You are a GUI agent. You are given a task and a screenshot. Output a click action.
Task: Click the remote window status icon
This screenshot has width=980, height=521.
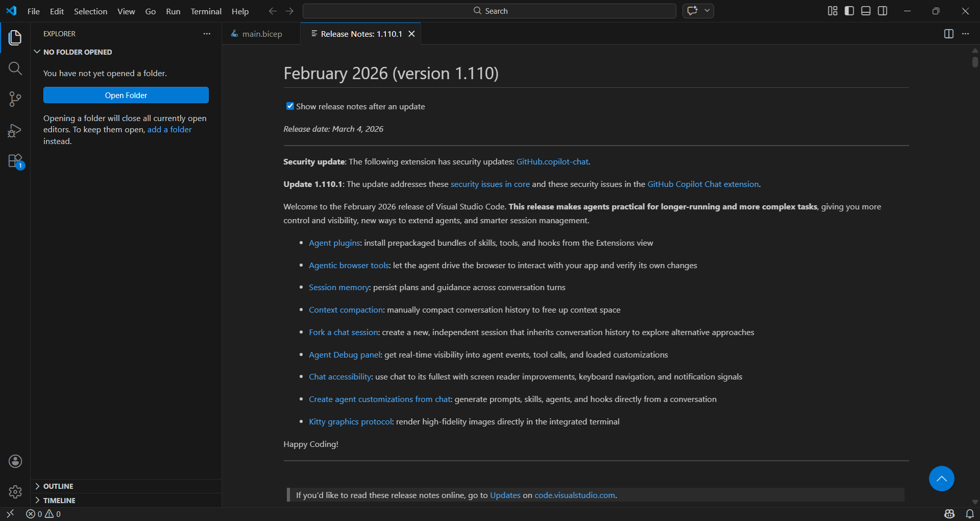(x=10, y=514)
